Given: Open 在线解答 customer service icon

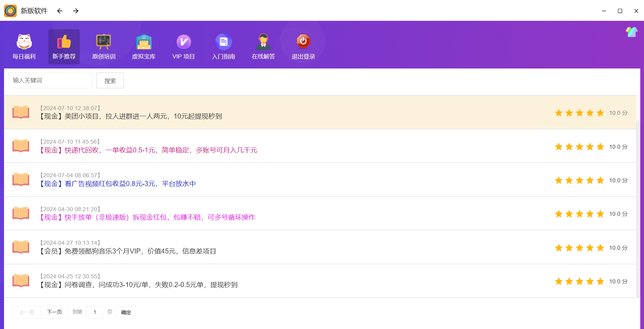Looking at the screenshot, I should pos(263,43).
